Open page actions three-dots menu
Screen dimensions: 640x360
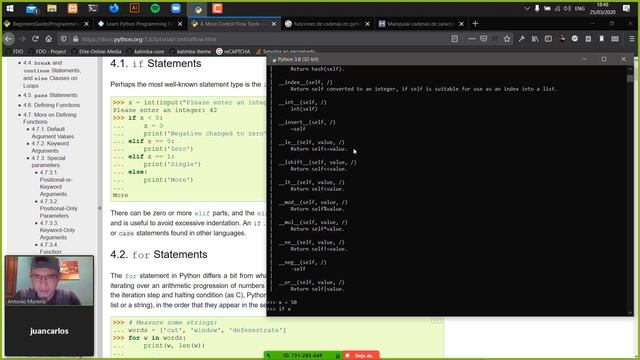coord(472,39)
